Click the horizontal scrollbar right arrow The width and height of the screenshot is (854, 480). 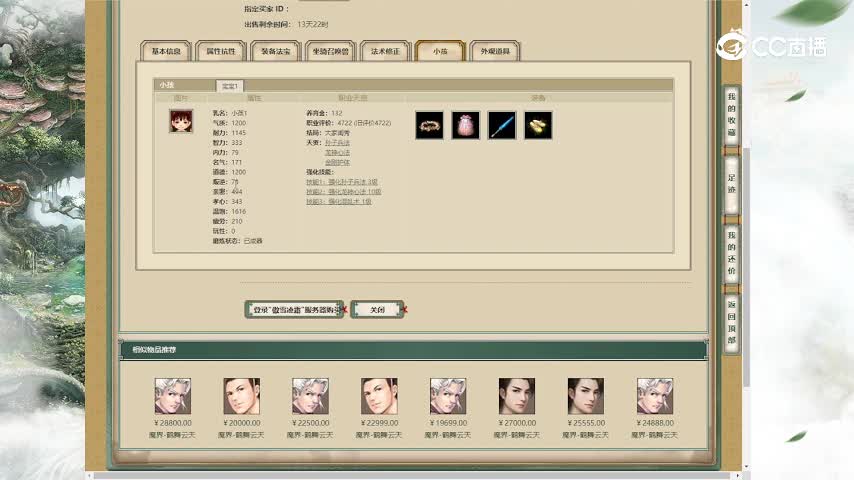pyautogui.click(x=739, y=476)
